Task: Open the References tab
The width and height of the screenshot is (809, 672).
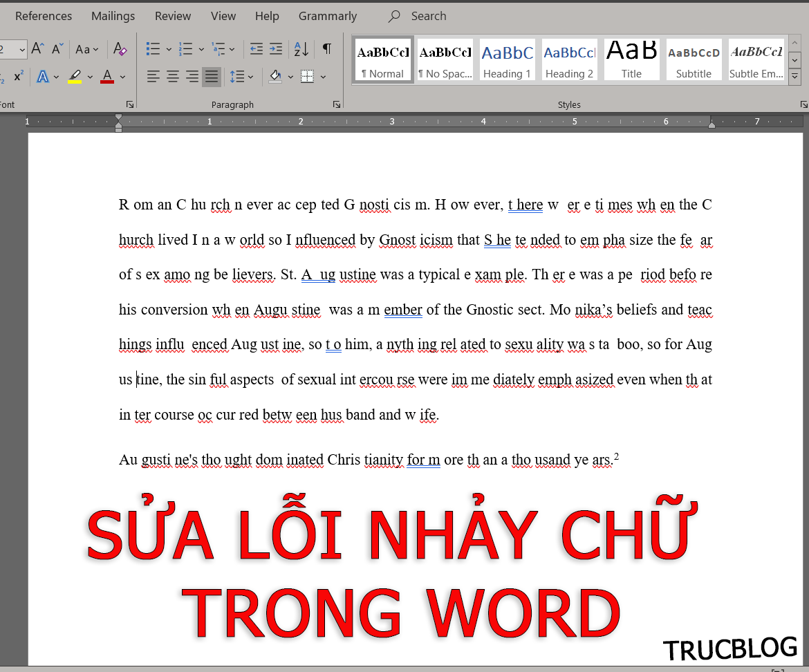Action: pos(44,16)
